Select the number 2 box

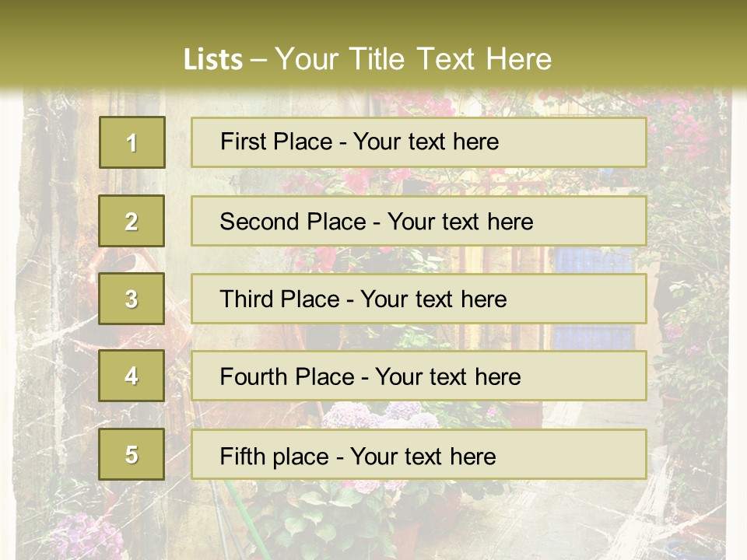pos(132,221)
